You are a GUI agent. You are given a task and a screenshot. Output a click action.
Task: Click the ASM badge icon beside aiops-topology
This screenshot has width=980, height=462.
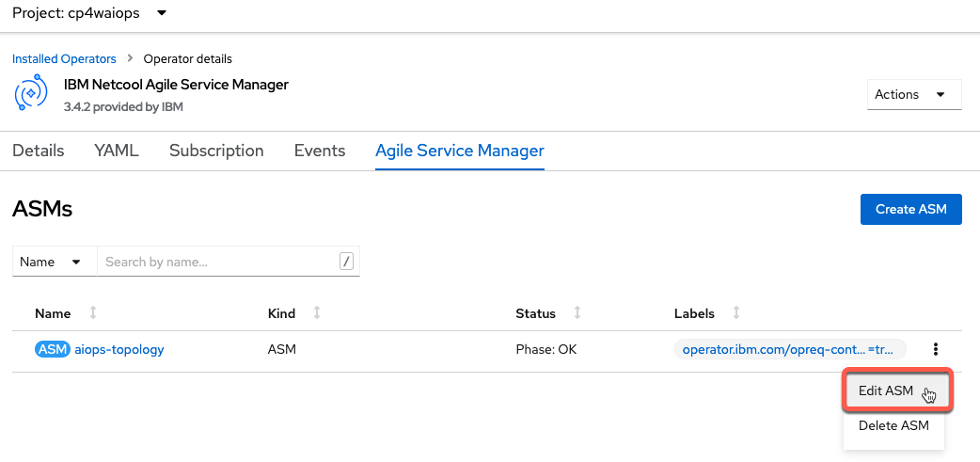(x=52, y=349)
